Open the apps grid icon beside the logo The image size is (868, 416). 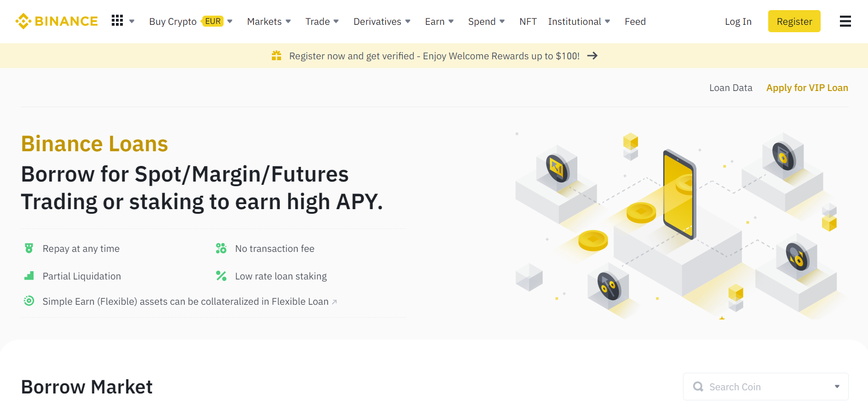118,20
